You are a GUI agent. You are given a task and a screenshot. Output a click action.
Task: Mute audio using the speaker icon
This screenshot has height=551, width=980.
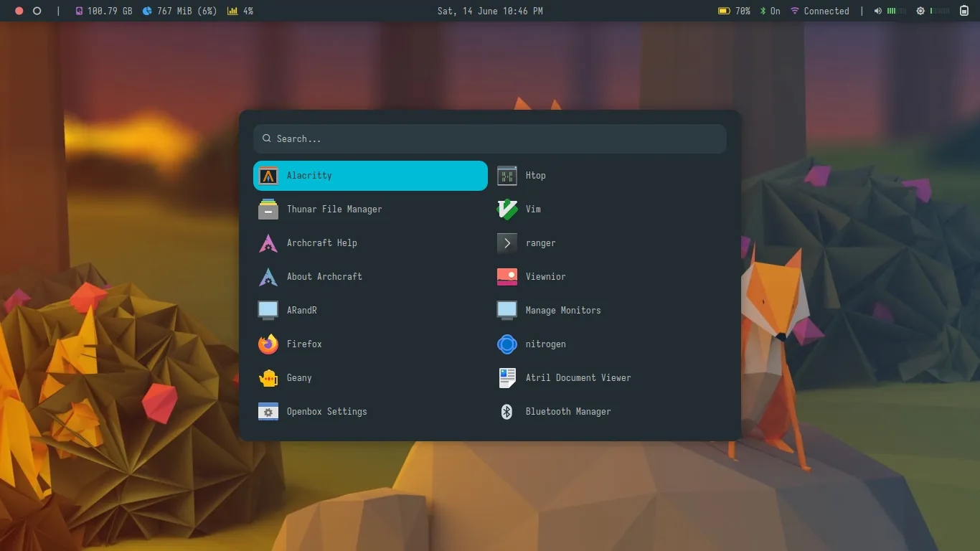pyautogui.click(x=878, y=11)
